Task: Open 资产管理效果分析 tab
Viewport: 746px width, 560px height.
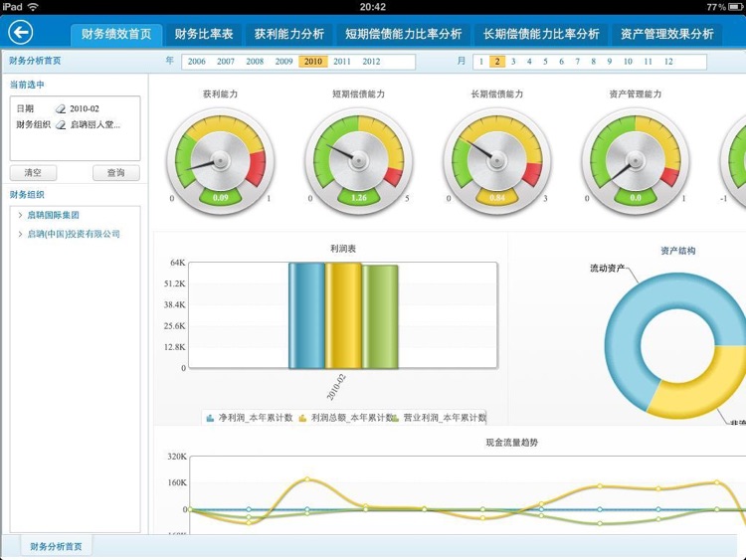Action: (x=667, y=34)
